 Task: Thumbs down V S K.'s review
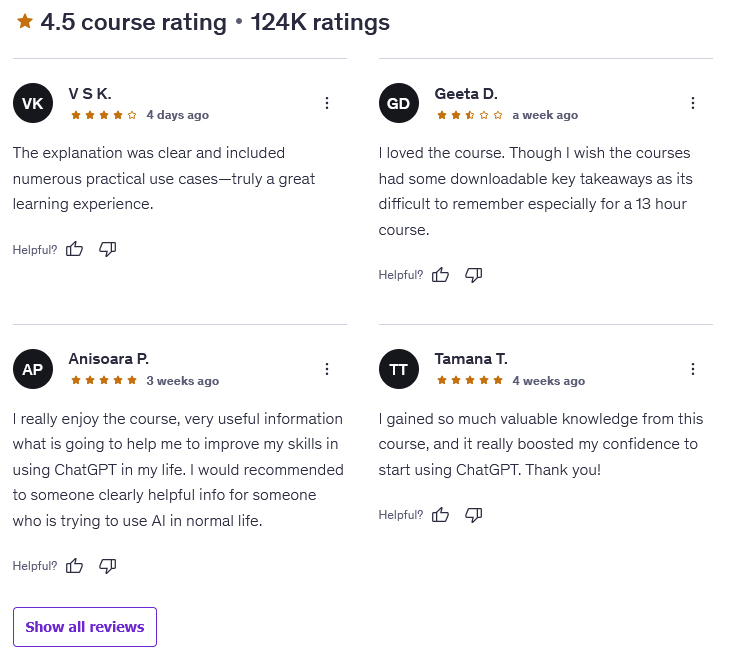tap(108, 249)
